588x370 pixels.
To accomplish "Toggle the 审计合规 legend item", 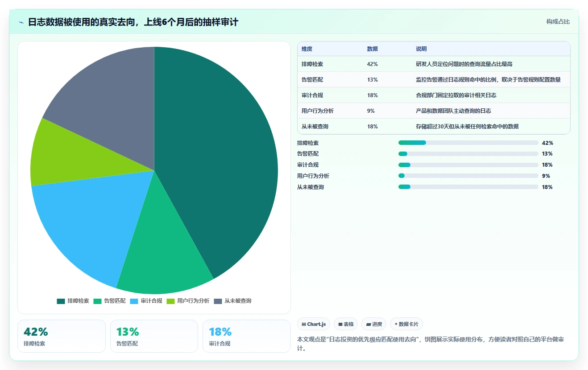I will click(146, 301).
